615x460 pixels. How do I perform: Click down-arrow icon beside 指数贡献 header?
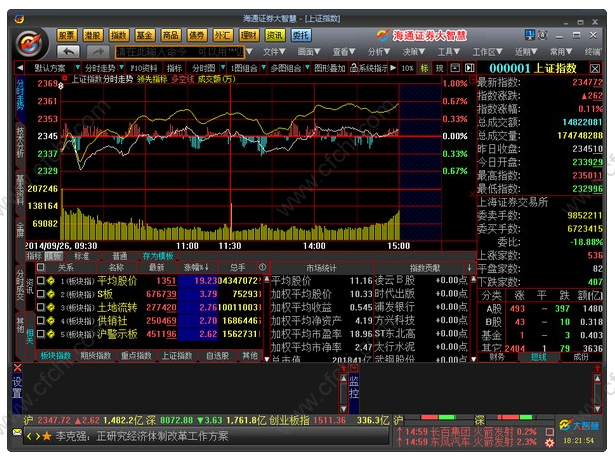point(469,268)
